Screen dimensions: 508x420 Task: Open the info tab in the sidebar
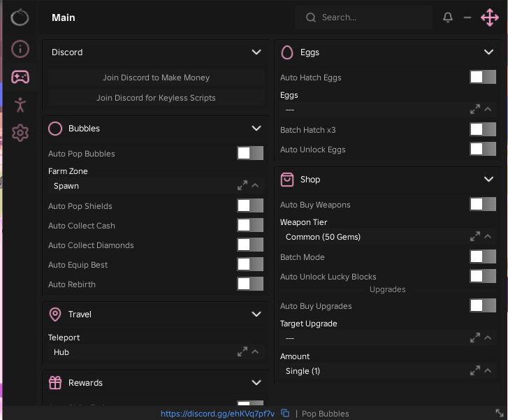coord(20,49)
